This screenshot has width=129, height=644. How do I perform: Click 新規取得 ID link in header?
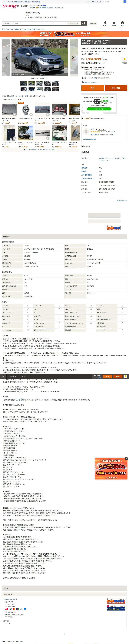(x=44, y=5)
